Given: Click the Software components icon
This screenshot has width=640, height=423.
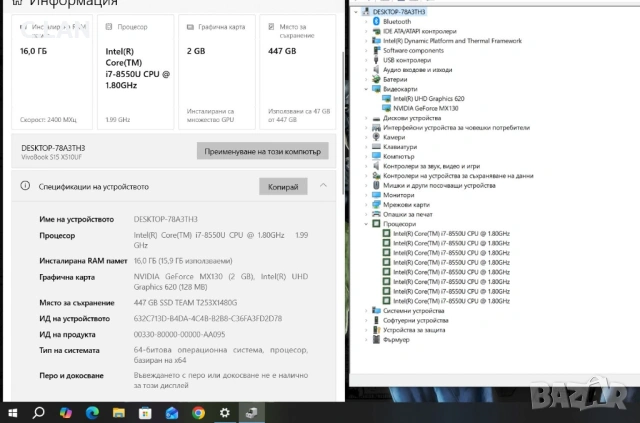Looking at the screenshot, I should (x=376, y=50).
